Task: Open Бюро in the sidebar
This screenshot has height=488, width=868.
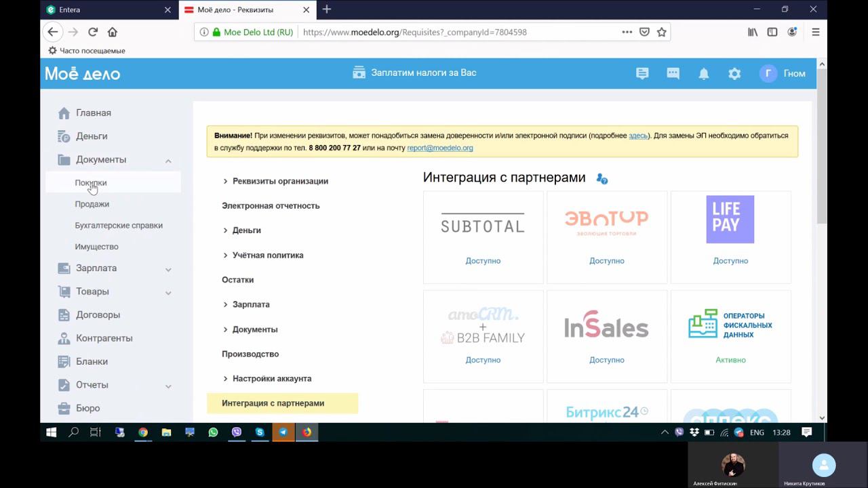Action: click(x=87, y=409)
